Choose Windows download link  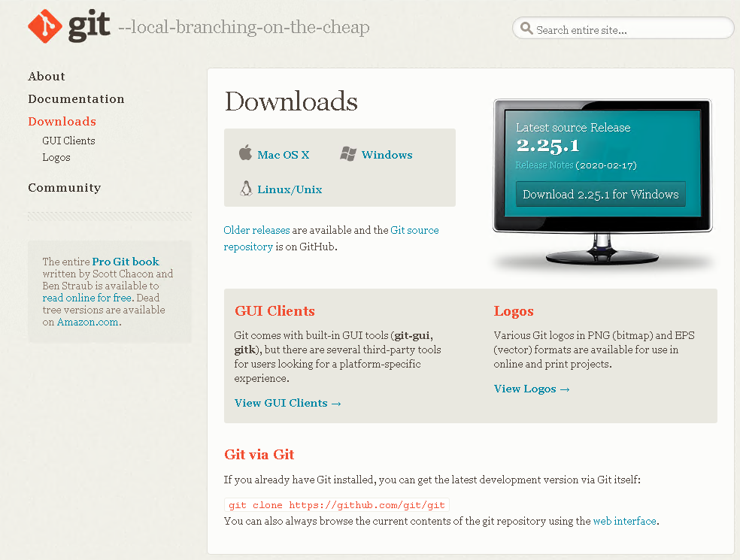(x=387, y=155)
